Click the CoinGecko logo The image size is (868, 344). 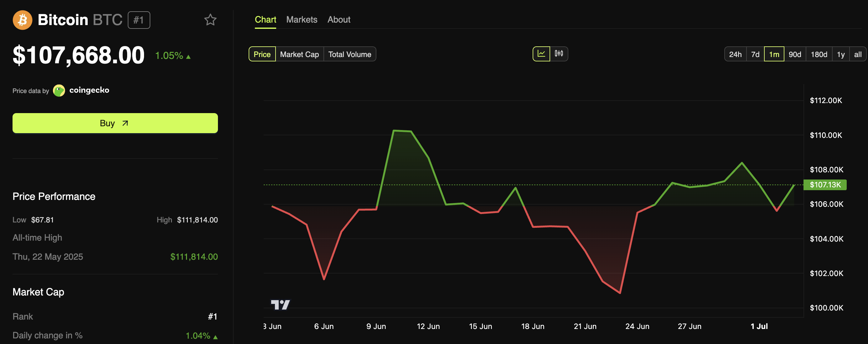(59, 90)
